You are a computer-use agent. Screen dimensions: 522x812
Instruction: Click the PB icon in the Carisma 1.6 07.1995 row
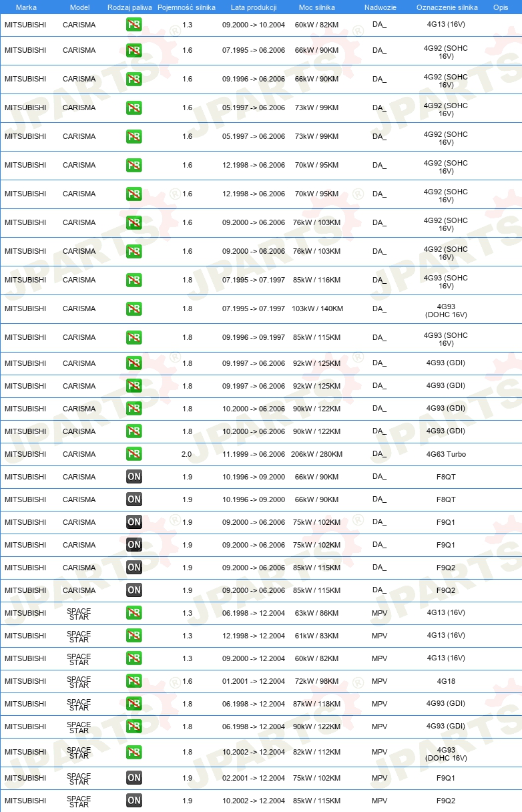click(x=134, y=50)
